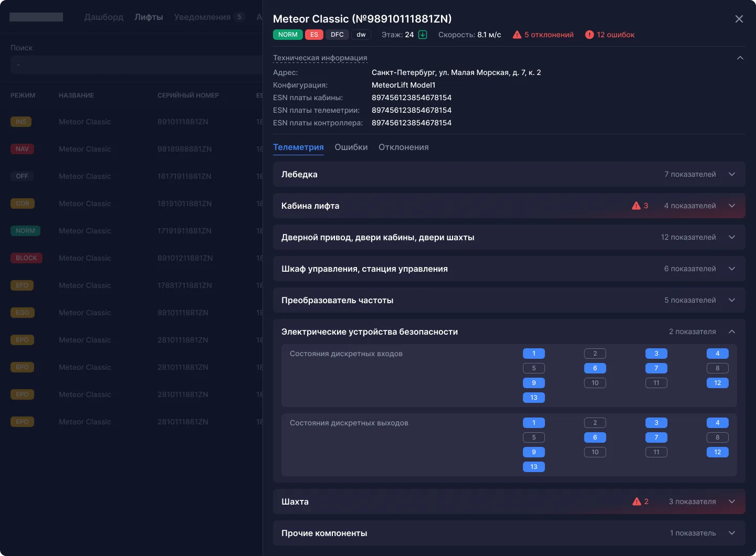Click warning icon in Шахта row
Viewport: 756px width, 556px height.
pyautogui.click(x=637, y=501)
